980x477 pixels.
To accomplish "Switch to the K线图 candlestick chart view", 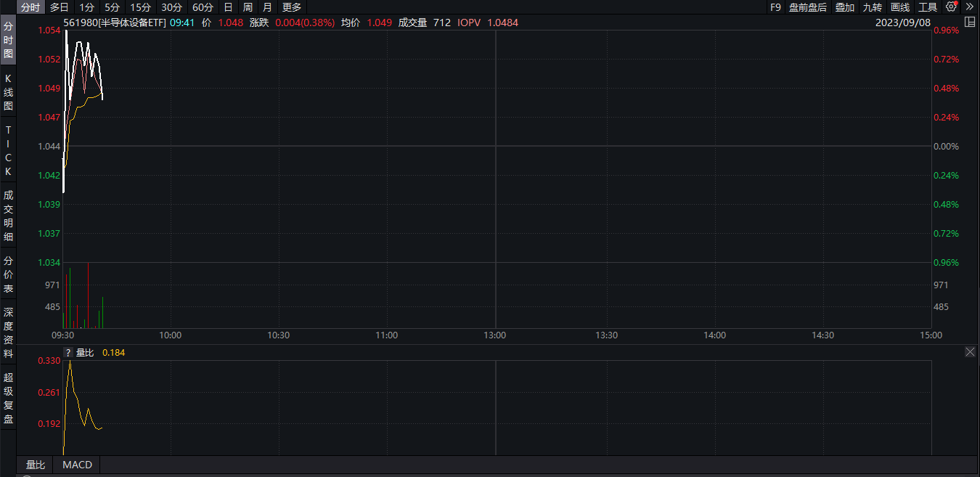I will tap(8, 92).
